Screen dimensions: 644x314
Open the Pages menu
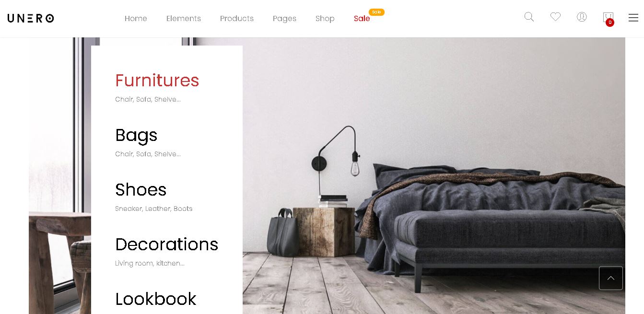pyautogui.click(x=284, y=19)
